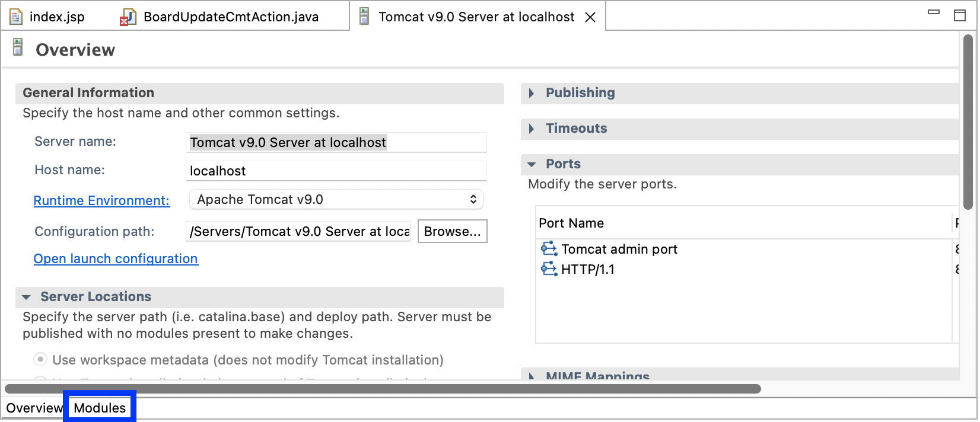
Task: Open the Runtime Environment dropdown
Action: (x=336, y=199)
